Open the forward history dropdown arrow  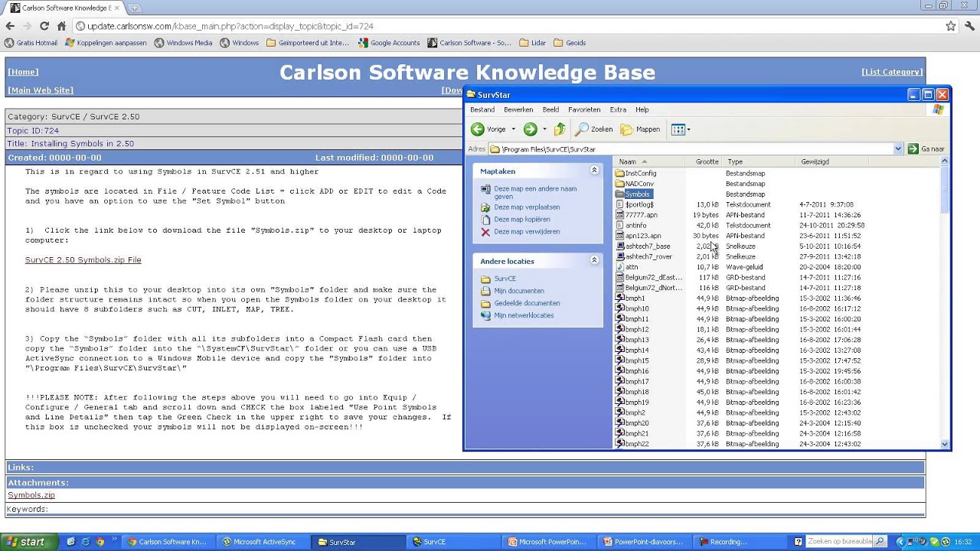pyautogui.click(x=544, y=129)
